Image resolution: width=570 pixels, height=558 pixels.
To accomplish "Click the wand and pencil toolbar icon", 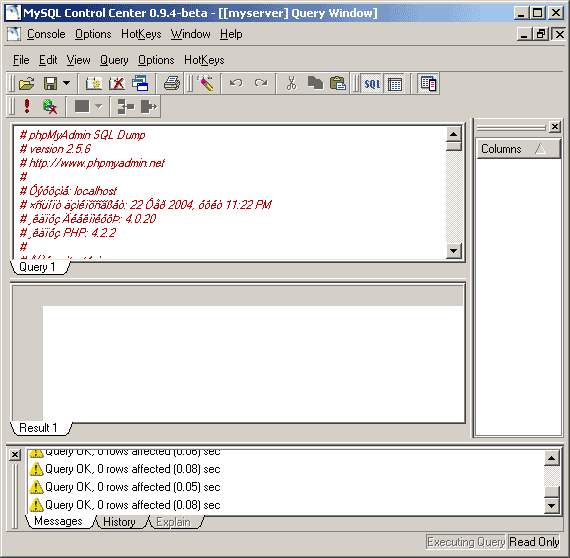I will pyautogui.click(x=205, y=84).
